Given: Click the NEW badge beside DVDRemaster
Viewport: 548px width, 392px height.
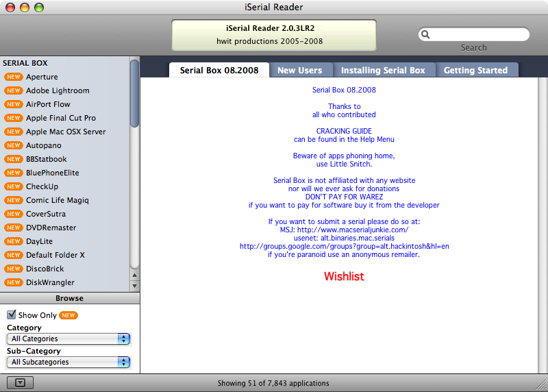Looking at the screenshot, I should 13,228.
